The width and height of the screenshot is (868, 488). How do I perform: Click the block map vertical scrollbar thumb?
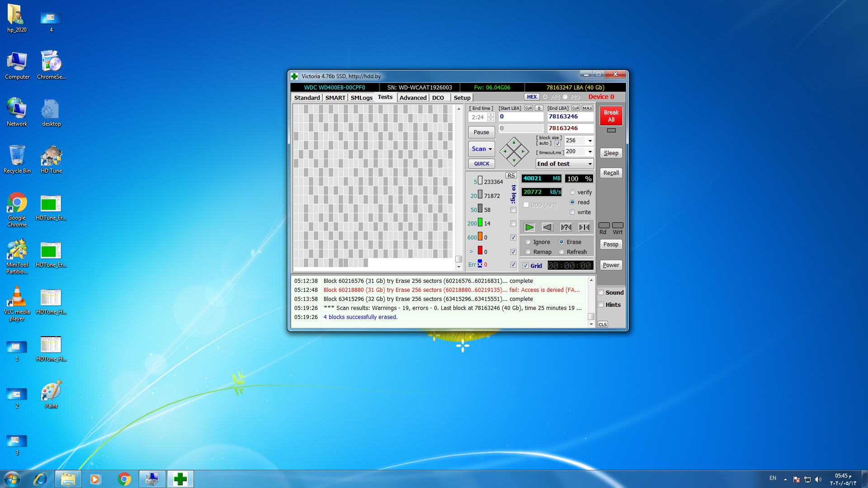pos(458,259)
